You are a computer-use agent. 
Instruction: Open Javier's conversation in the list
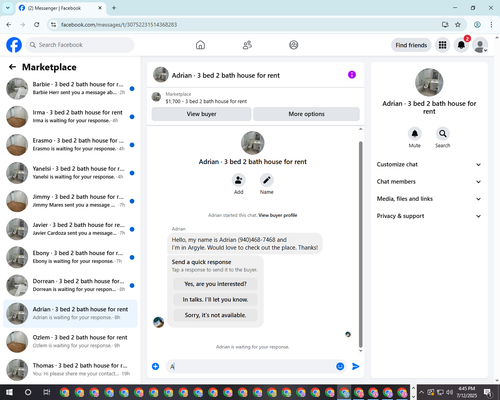tap(70, 229)
